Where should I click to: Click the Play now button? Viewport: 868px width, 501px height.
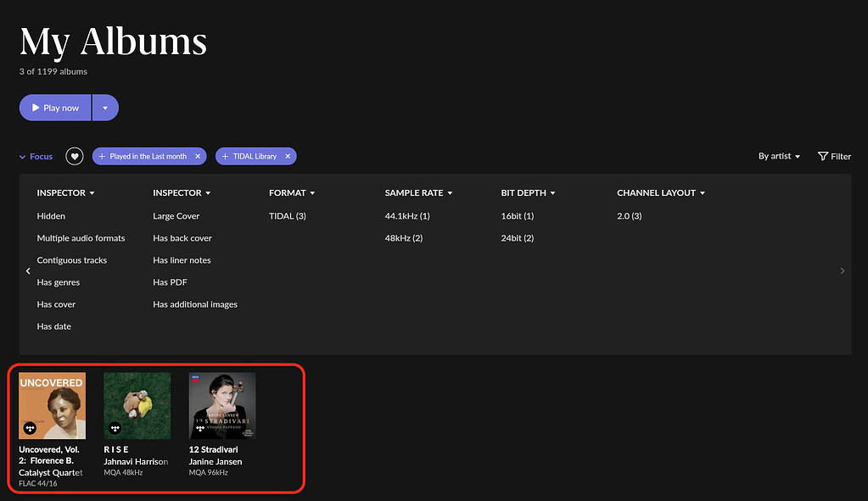(x=54, y=108)
